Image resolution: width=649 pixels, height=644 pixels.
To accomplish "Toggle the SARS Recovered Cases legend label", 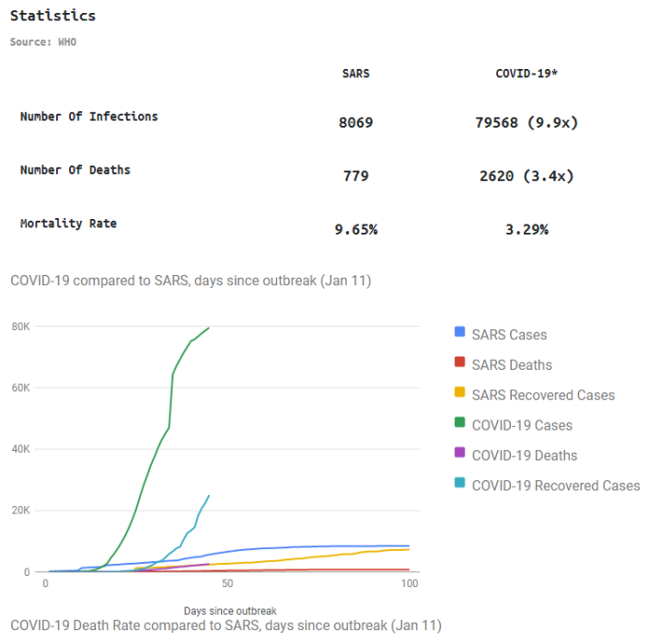I will coord(543,396).
